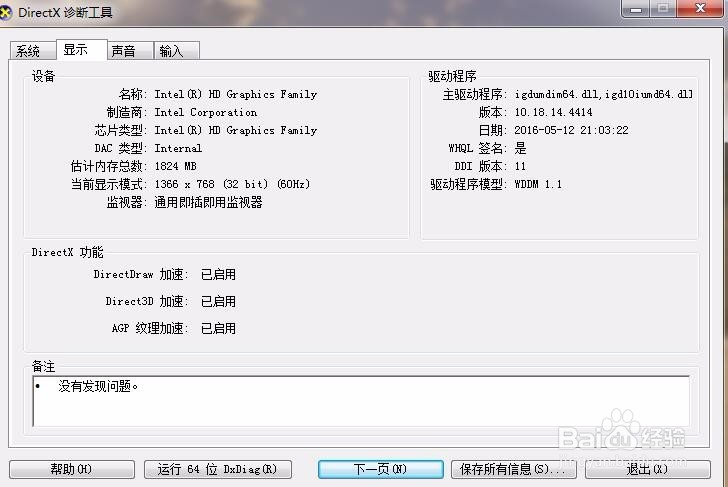Click the '制造商:' label
728x487 pixels.
(127, 112)
